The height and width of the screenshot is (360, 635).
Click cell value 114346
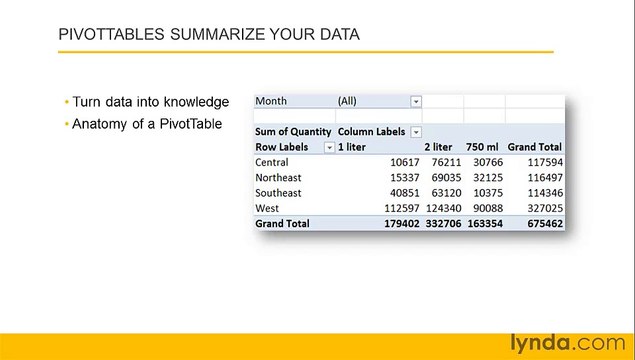tap(545, 193)
